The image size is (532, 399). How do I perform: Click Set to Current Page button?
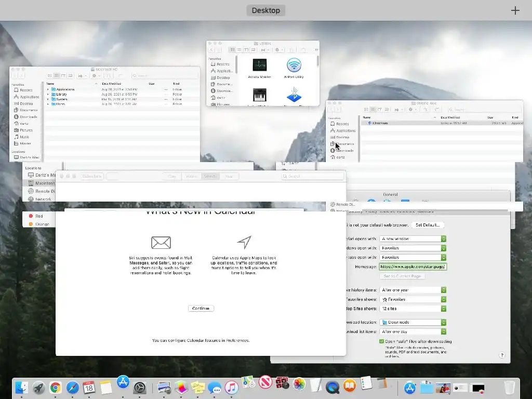(x=402, y=276)
